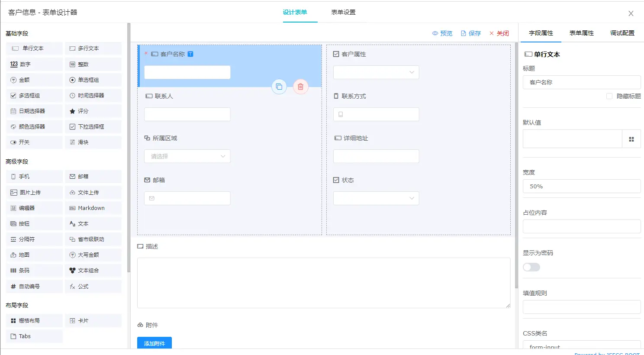Viewport: 644px width, 355px height.
Task: Click the 保存 save button
Action: pos(471,33)
